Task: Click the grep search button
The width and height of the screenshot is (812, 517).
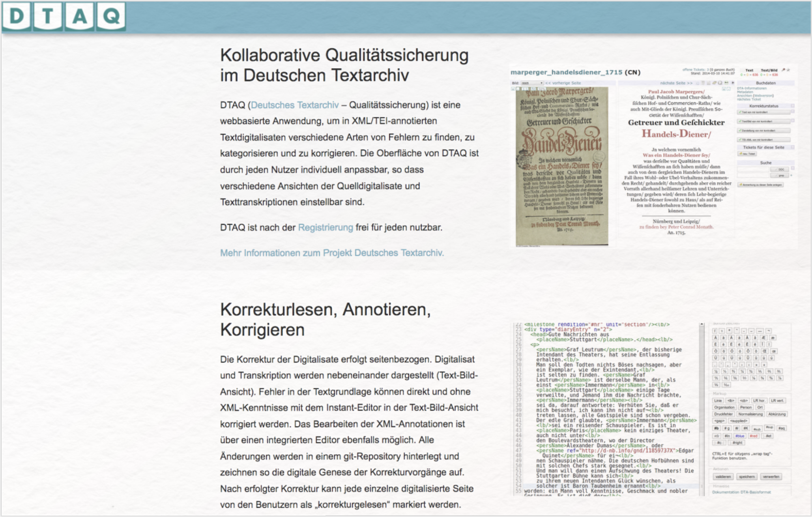Action: point(780,175)
